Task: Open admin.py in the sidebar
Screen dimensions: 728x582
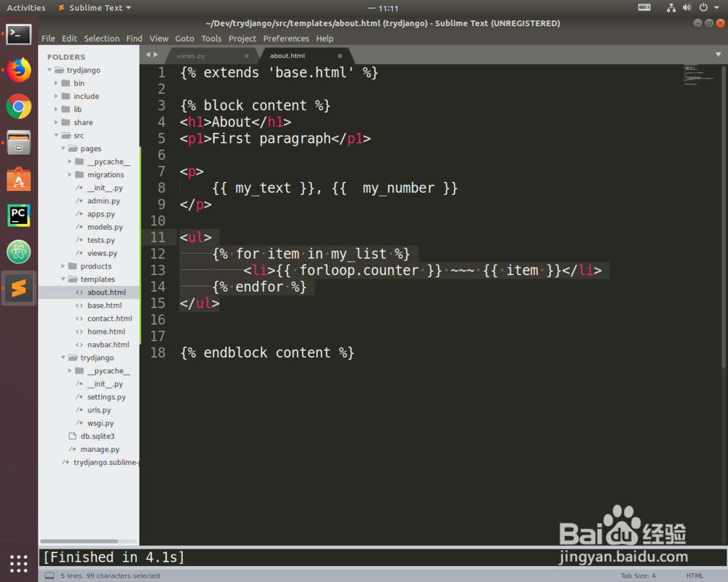Action: point(103,201)
